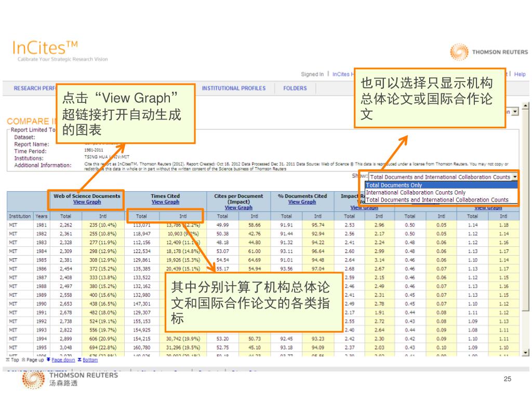Click the page scrollbar up arrow
Screen dimensions: 532x399
526,106
